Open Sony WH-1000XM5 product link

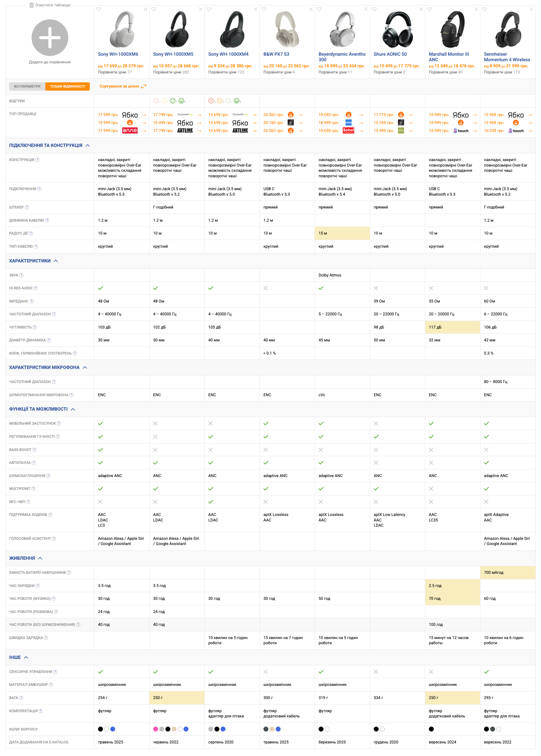[x=173, y=54]
